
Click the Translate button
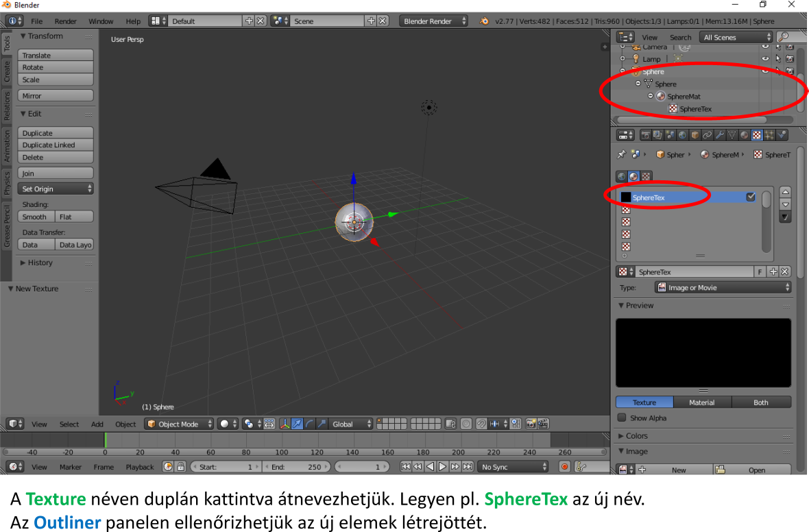[x=56, y=56]
